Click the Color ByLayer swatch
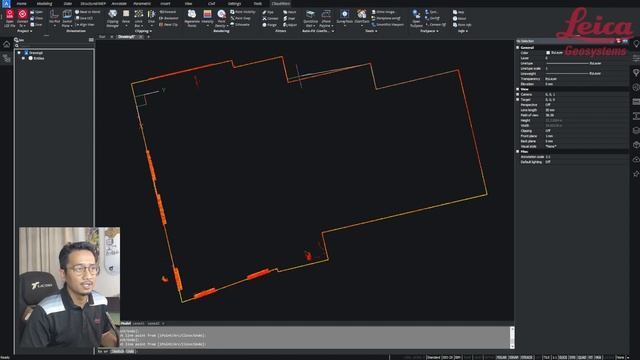This screenshot has height=360, width=640. 548,53
